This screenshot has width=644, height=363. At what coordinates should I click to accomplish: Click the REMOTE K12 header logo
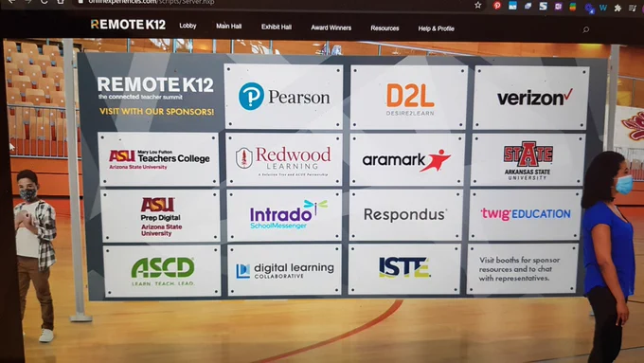[x=128, y=25]
